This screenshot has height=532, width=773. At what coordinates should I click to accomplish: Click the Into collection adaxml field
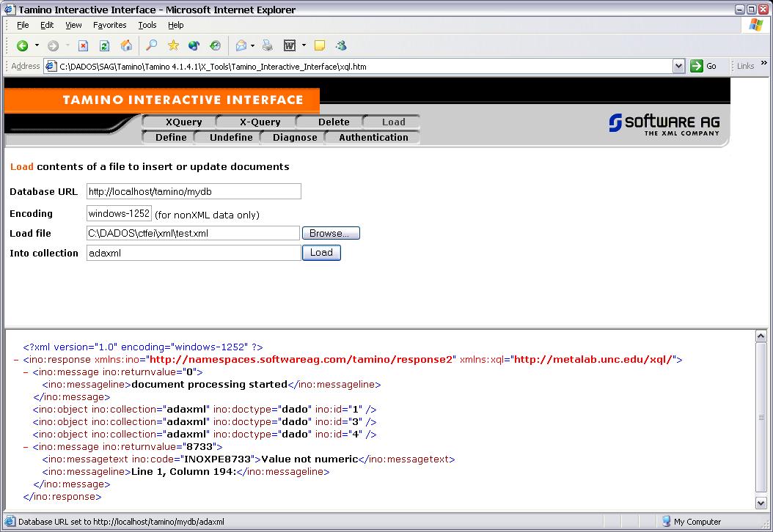tap(194, 254)
